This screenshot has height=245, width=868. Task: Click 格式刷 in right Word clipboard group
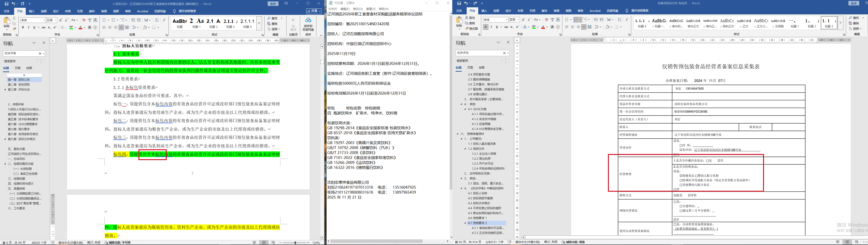471,29
